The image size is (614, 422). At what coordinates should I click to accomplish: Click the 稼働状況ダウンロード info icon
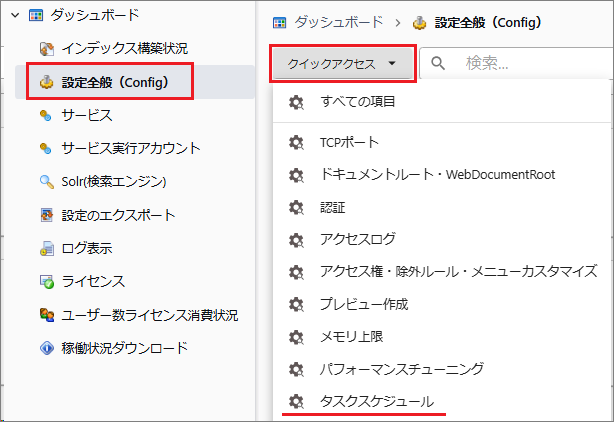[46, 348]
